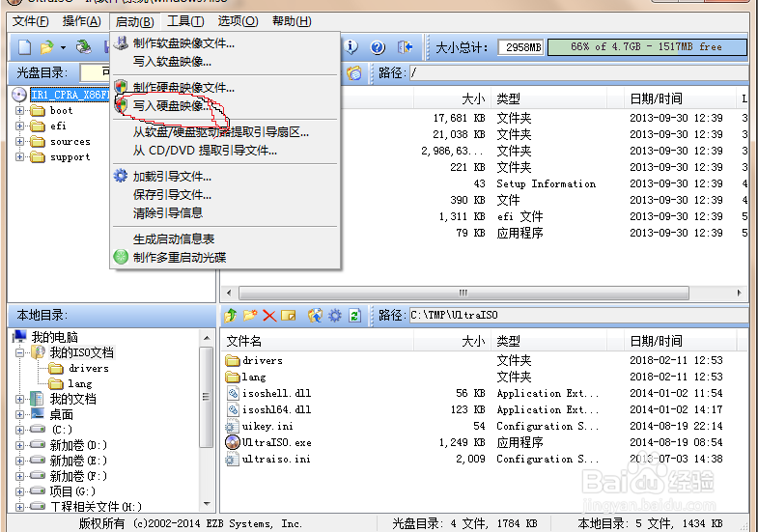Sort disc files by 大小 column header
758x532 pixels.
(x=452, y=99)
